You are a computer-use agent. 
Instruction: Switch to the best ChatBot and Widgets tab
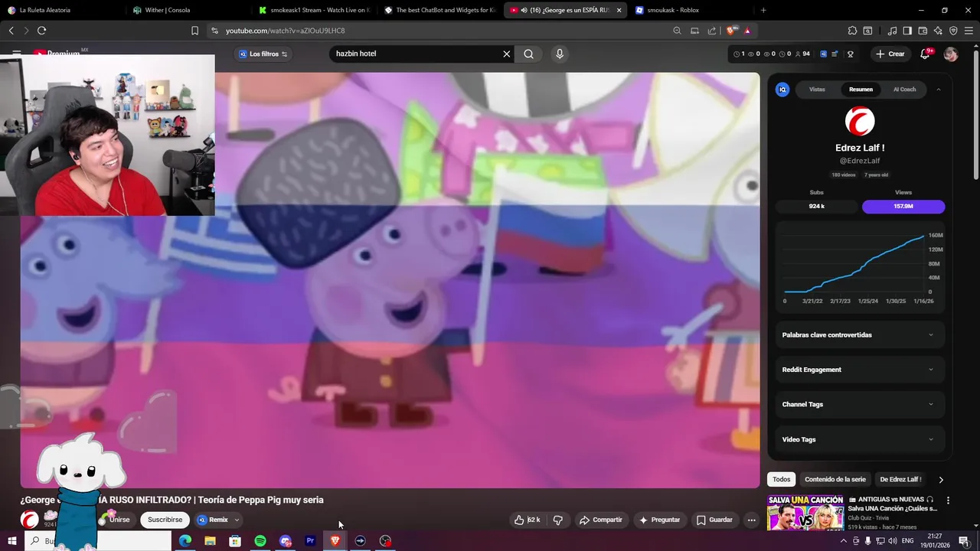439,10
